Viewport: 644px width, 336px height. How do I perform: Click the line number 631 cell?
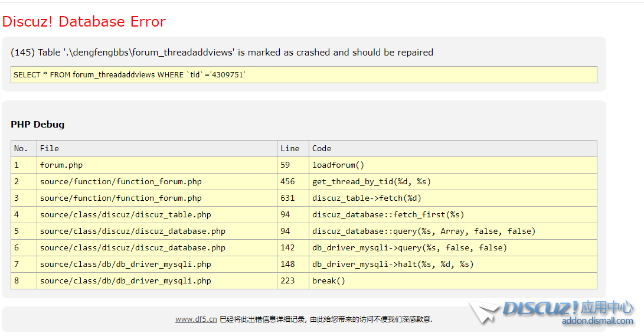287,198
